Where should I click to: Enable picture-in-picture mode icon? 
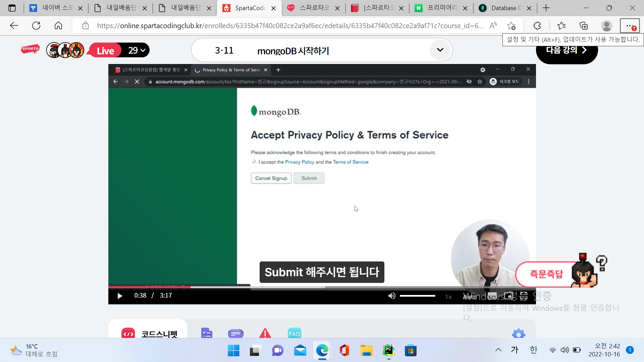(x=508, y=296)
